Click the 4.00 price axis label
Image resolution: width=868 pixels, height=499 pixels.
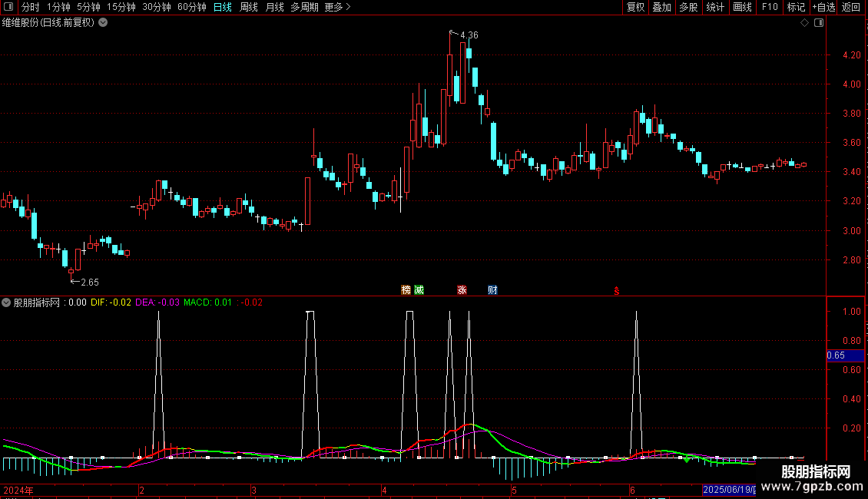pyautogui.click(x=851, y=84)
